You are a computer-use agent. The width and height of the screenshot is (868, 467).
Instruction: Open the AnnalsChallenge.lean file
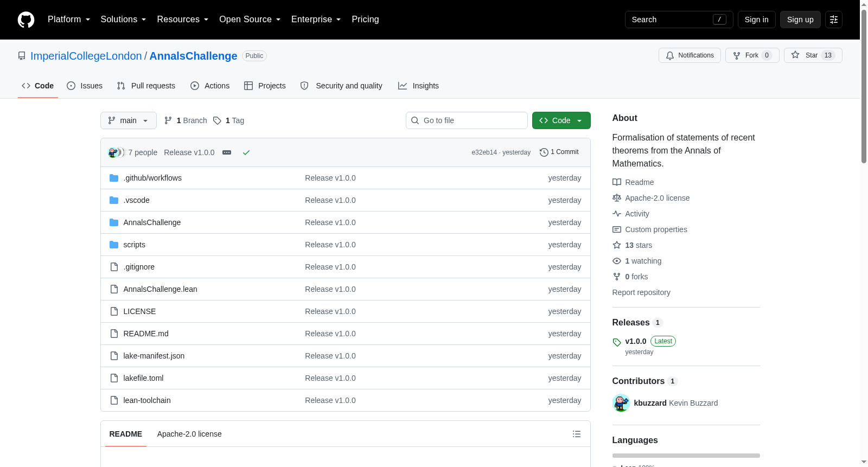pyautogui.click(x=160, y=289)
